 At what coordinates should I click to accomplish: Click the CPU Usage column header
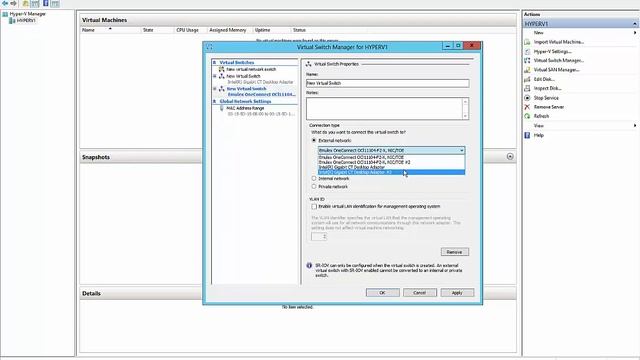(187, 30)
